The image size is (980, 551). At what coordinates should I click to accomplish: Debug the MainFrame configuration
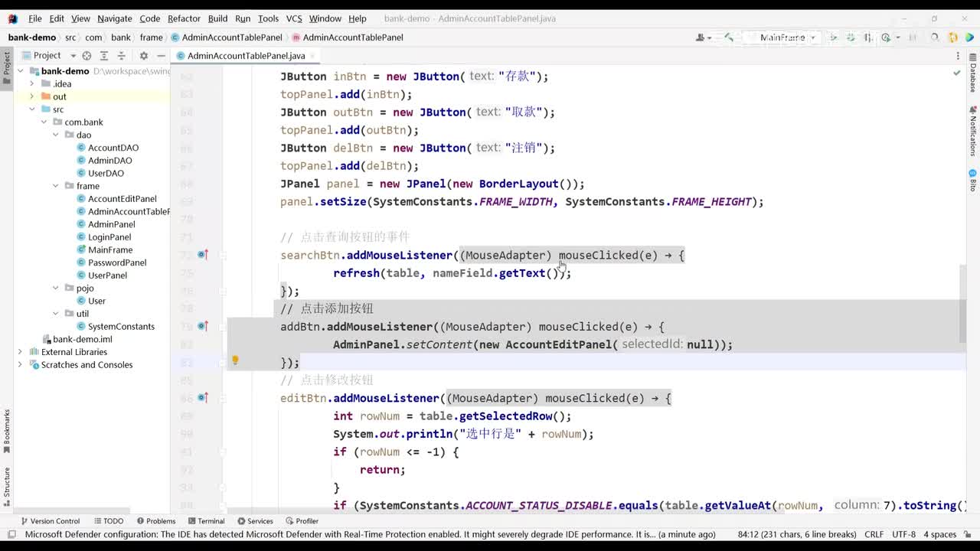pyautogui.click(x=851, y=37)
